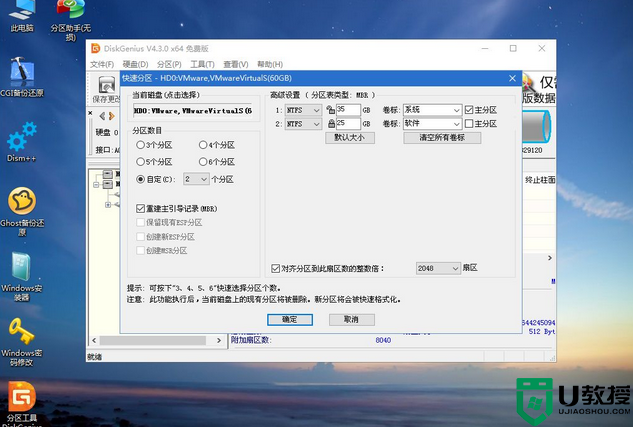Collapse the disk tree node in DiskGenius
The height and width of the screenshot is (427, 633).
point(96,185)
